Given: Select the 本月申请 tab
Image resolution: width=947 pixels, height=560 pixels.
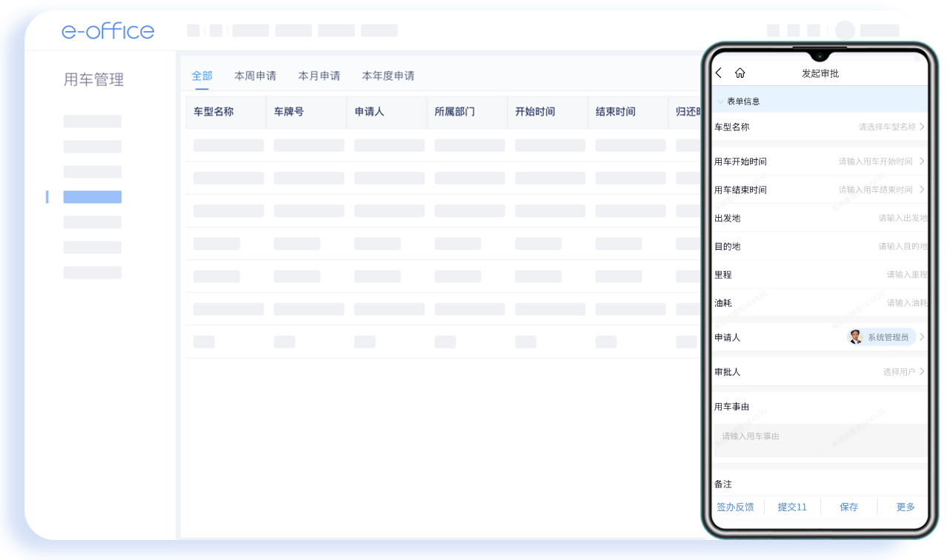Looking at the screenshot, I should [x=319, y=76].
